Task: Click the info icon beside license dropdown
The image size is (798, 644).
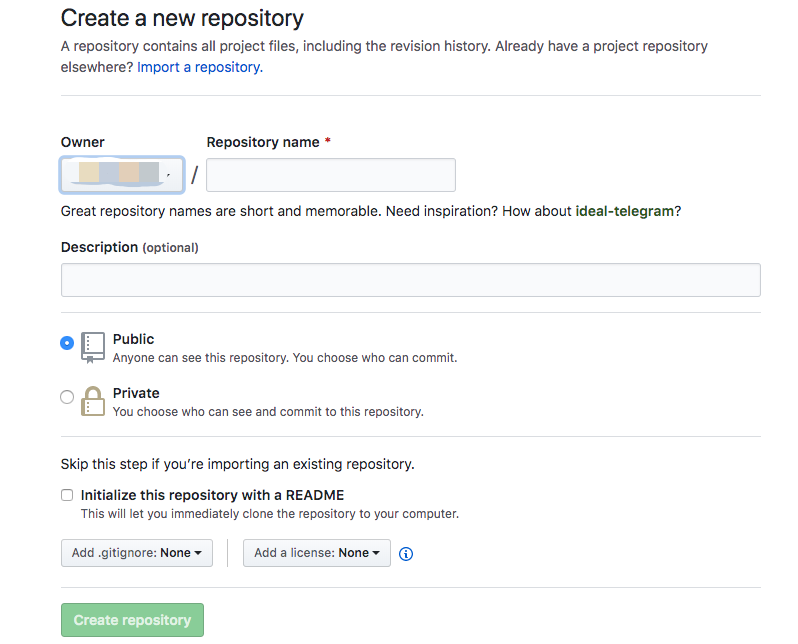Action: (406, 554)
